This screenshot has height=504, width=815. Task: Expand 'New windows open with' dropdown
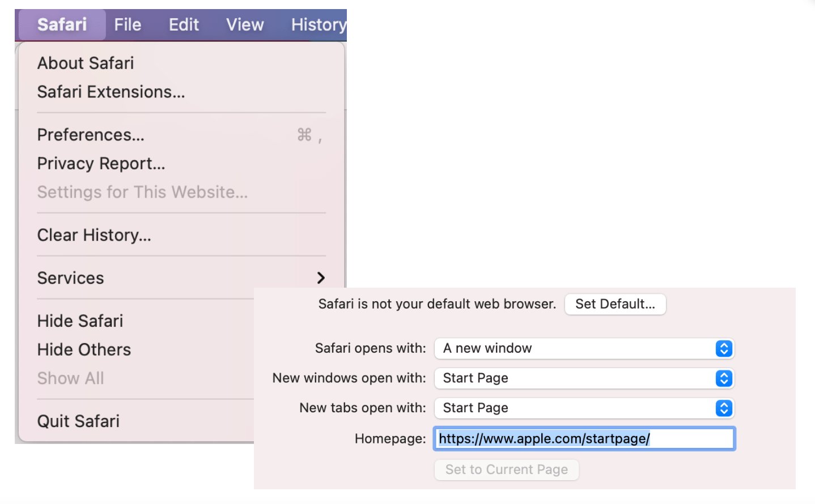coord(584,378)
